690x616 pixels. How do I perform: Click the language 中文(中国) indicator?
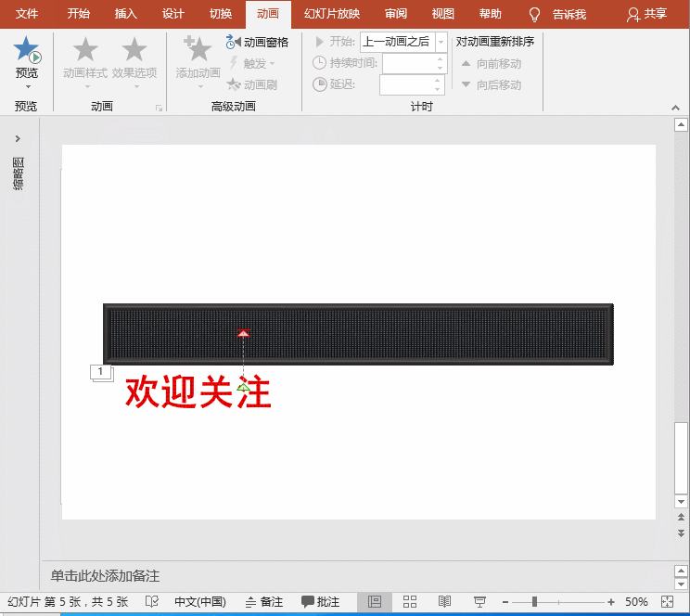point(200,601)
